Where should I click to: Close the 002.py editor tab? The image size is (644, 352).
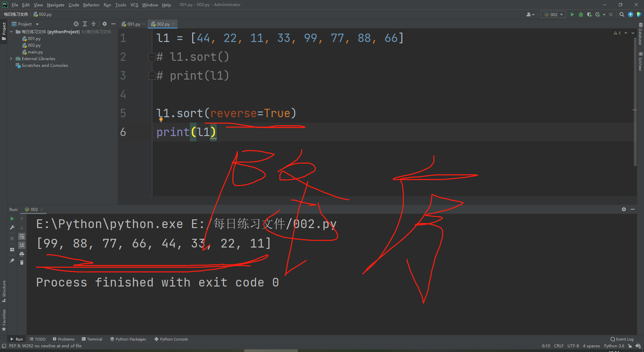pos(173,24)
